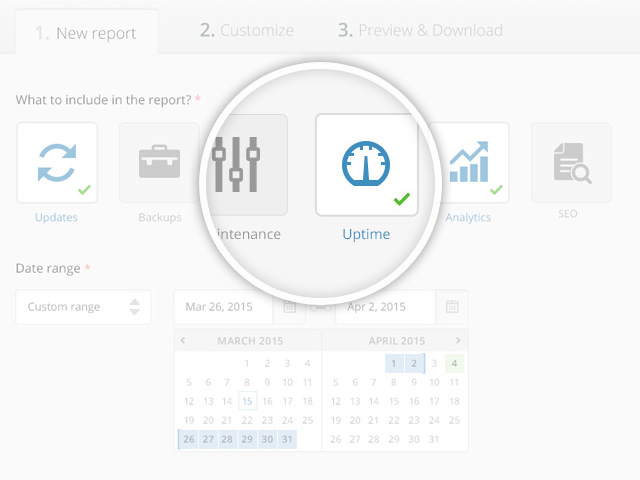The width and height of the screenshot is (640, 480).
Task: Select the Updates sync icon tile
Action: tap(56, 163)
